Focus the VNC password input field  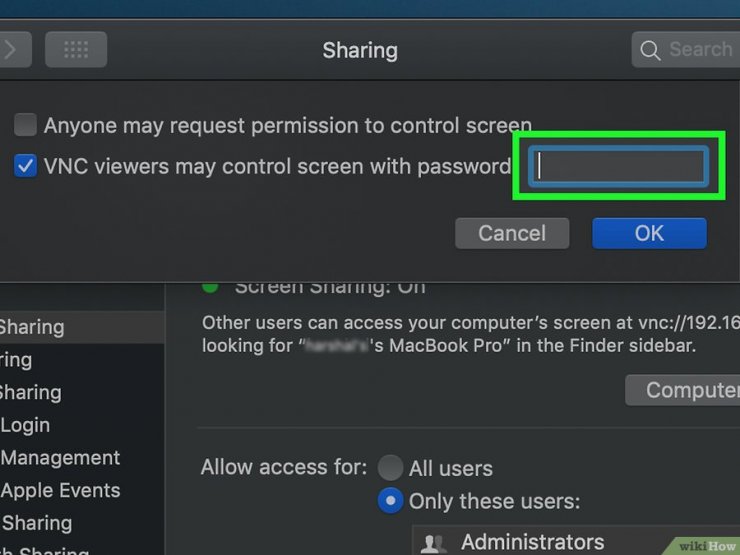coord(618,166)
